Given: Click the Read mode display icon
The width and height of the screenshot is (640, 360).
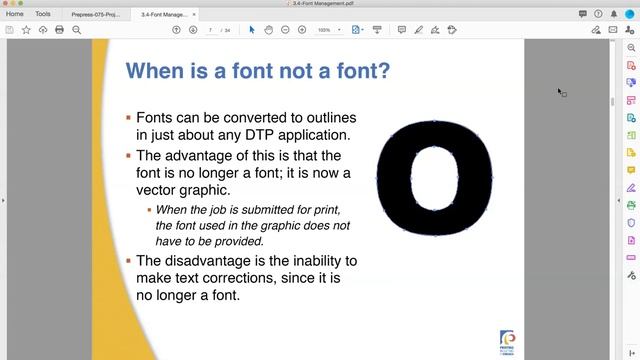Looking at the screenshot, I should pyautogui.click(x=377, y=30).
